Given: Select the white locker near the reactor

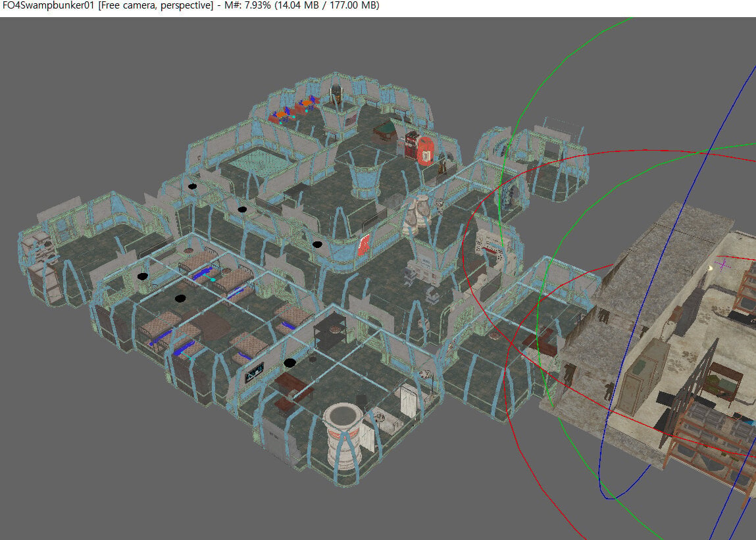Looking at the screenshot, I should click(409, 400).
